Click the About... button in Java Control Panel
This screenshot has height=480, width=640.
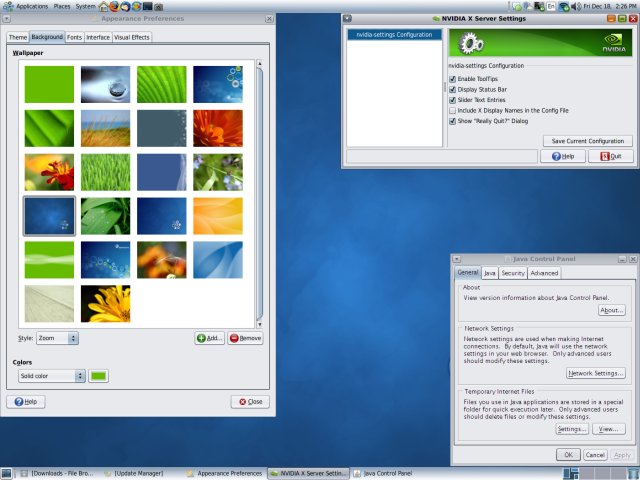pyautogui.click(x=611, y=310)
